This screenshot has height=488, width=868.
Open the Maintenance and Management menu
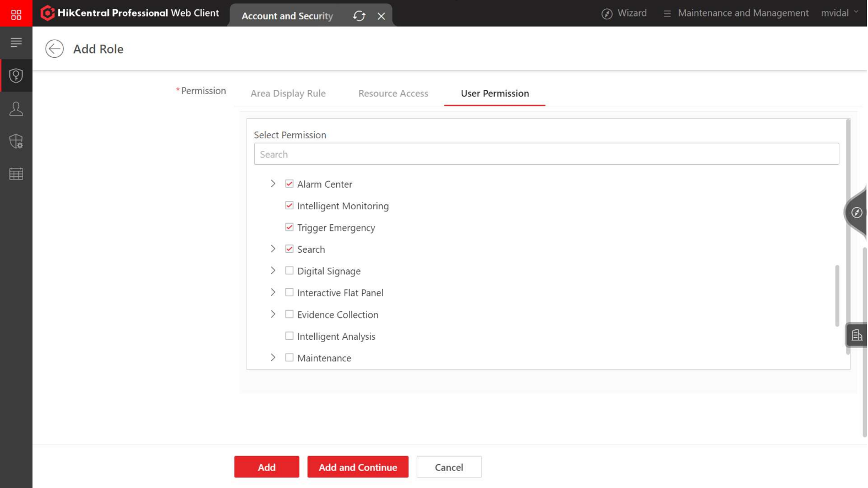coord(735,13)
